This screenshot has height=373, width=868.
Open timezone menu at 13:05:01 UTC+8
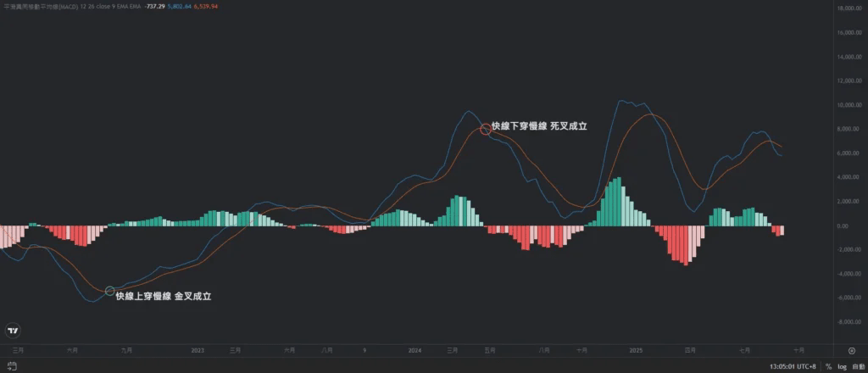pyautogui.click(x=792, y=366)
